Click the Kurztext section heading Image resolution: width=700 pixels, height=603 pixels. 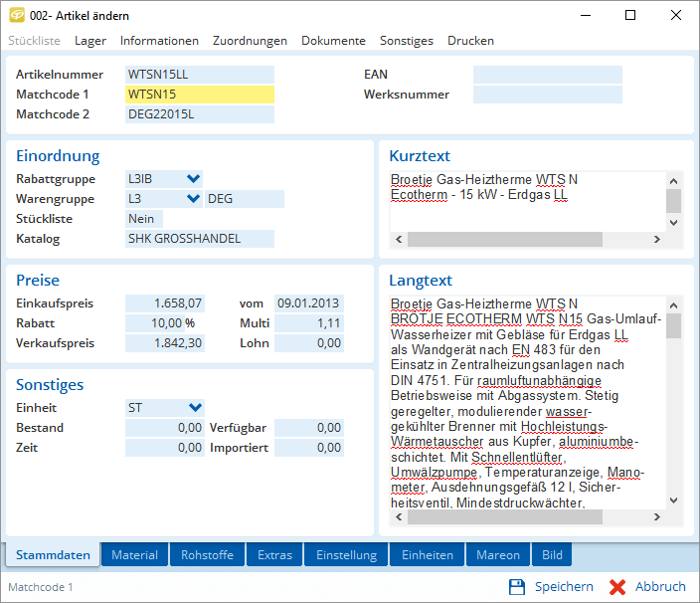click(x=420, y=156)
